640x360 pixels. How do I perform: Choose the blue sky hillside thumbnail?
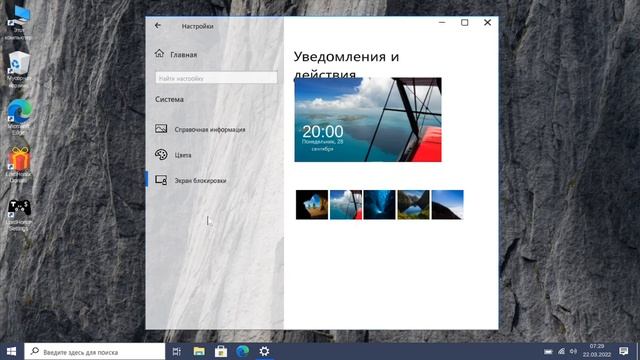point(447,204)
